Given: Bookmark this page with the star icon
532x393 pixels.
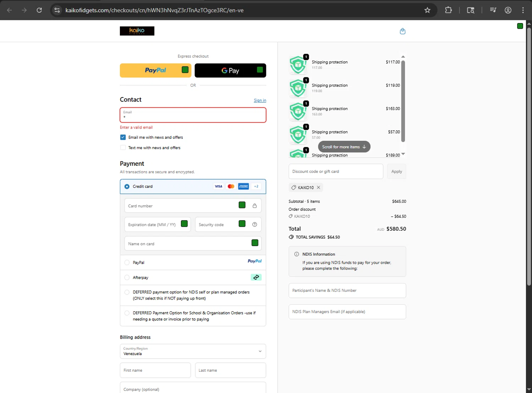Looking at the screenshot, I should (427, 10).
